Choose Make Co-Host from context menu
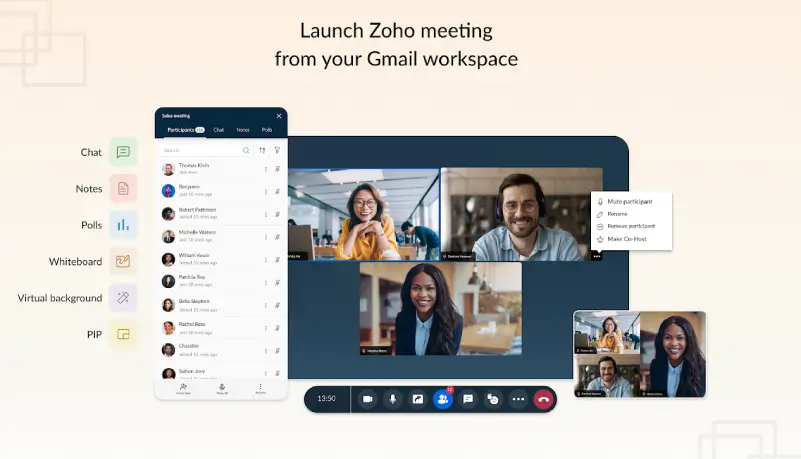 (625, 239)
